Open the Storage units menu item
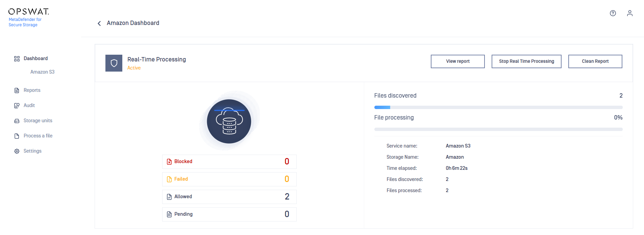The width and height of the screenshot is (644, 235). pyautogui.click(x=38, y=121)
